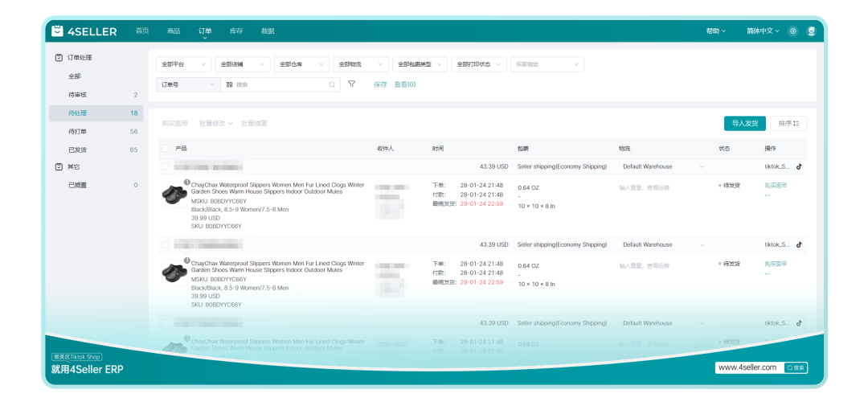Click second order's 输入重量 weight field
The height and width of the screenshot is (406, 868).
645,266
